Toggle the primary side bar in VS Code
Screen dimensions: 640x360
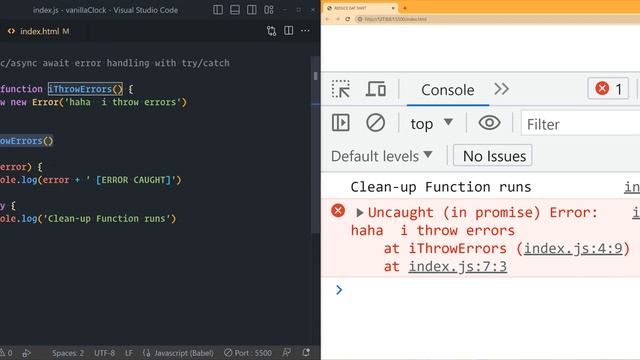(x=218, y=10)
